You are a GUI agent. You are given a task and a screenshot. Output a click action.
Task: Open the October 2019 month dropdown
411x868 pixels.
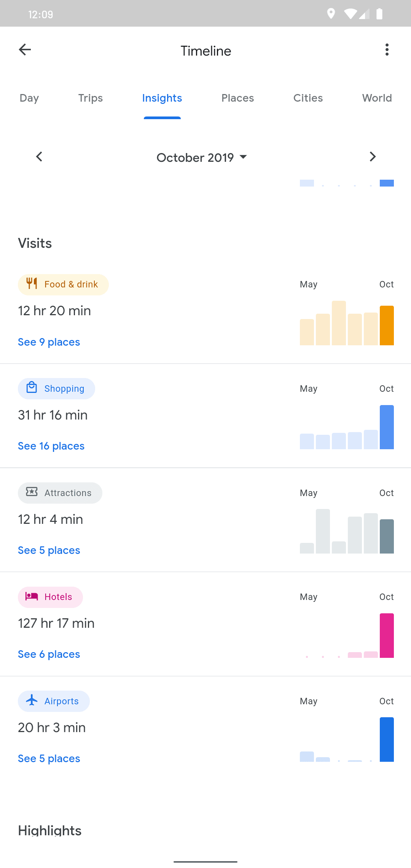point(202,158)
